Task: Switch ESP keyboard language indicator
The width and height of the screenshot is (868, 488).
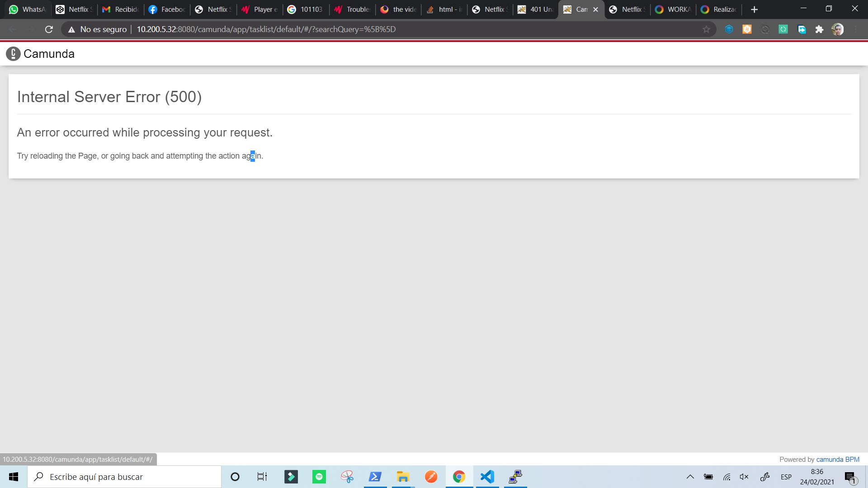Action: tap(786, 477)
